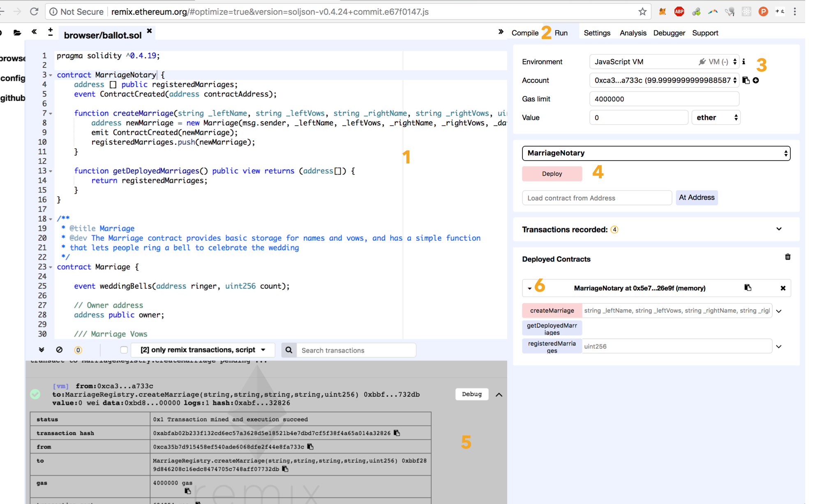The image size is (815, 504).
Task: Click the Deploy button
Action: coord(552,174)
